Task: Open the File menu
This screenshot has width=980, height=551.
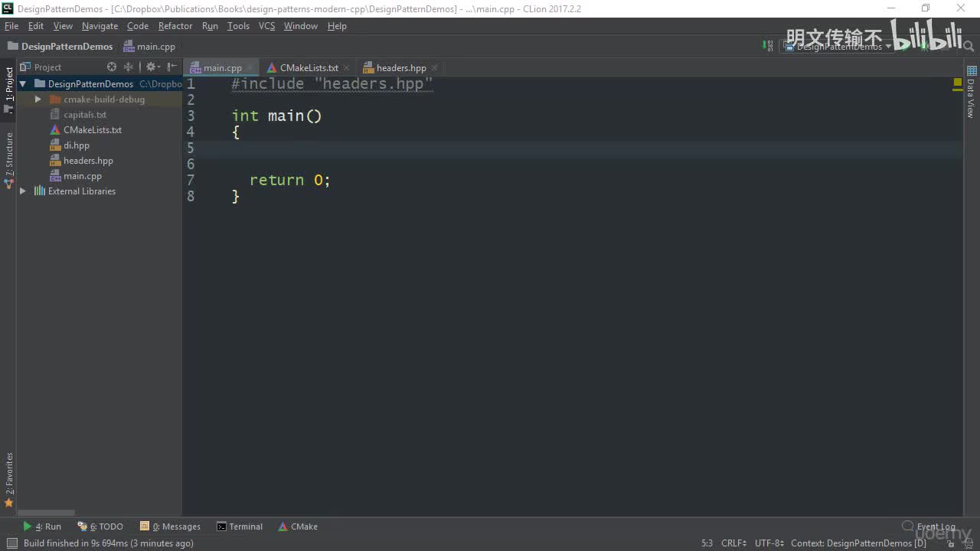Action: pos(11,26)
